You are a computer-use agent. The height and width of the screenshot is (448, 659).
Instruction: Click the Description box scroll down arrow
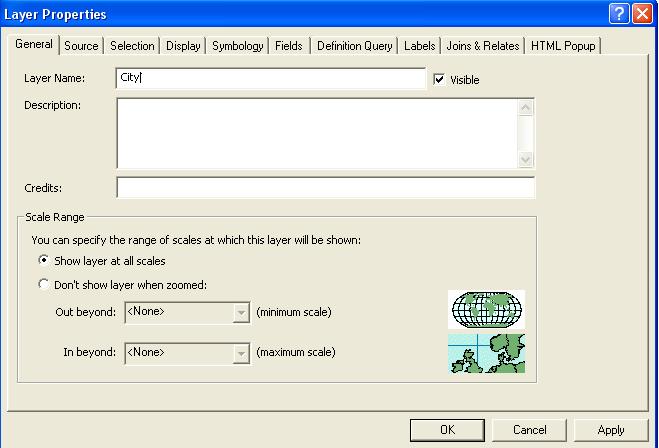(526, 159)
